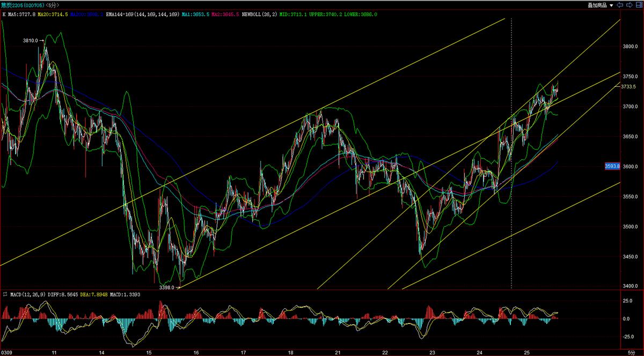
Task: Click the -25.0 MACD axis label
Action: 627,337
